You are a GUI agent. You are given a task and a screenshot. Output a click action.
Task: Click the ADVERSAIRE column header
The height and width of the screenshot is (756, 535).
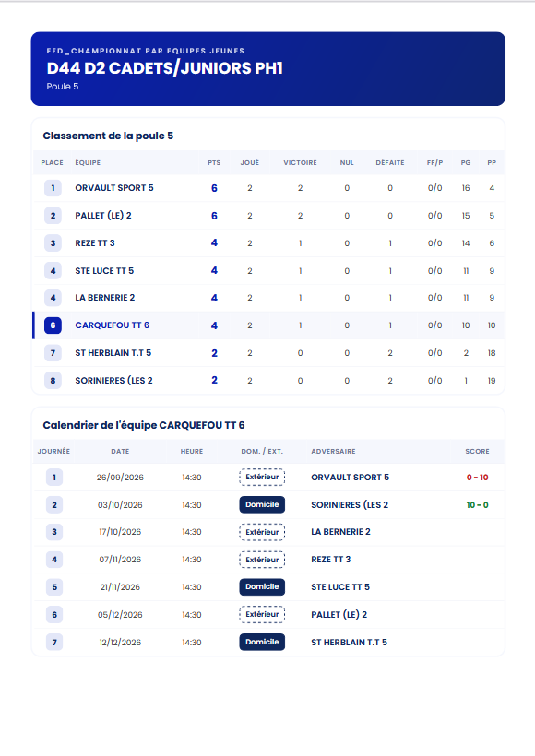pyautogui.click(x=333, y=451)
